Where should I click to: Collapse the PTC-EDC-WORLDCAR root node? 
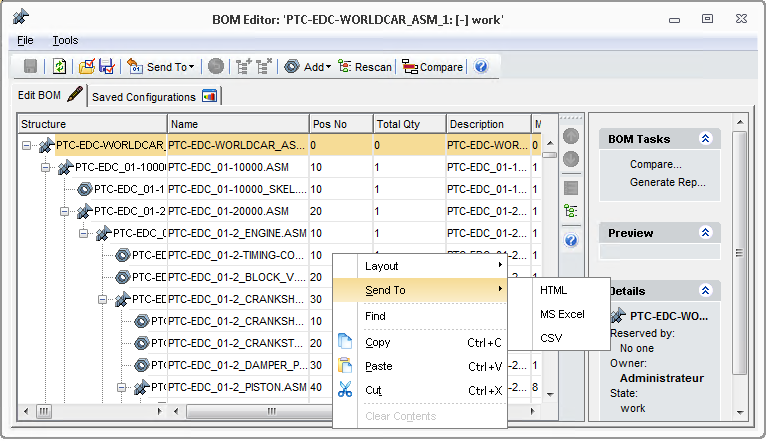(26, 145)
